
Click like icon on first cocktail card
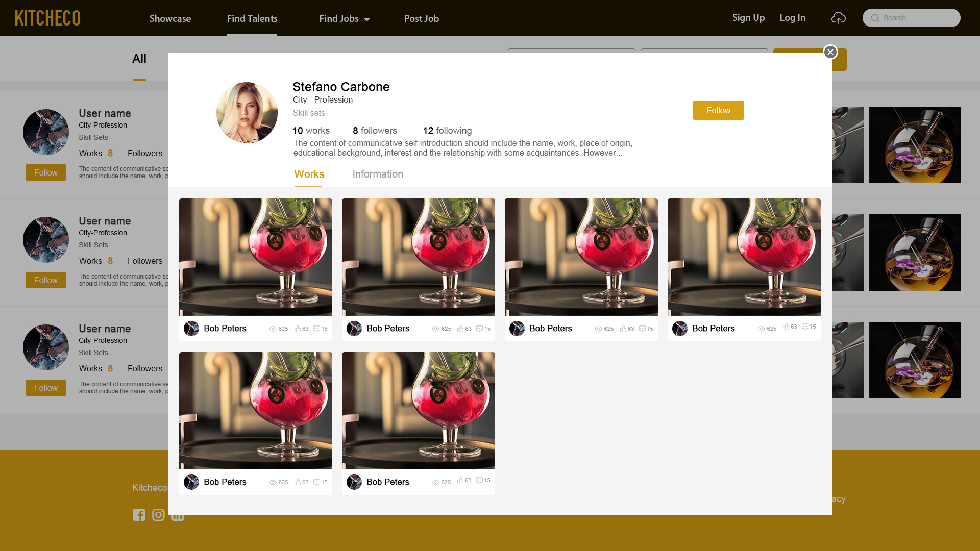tap(297, 329)
